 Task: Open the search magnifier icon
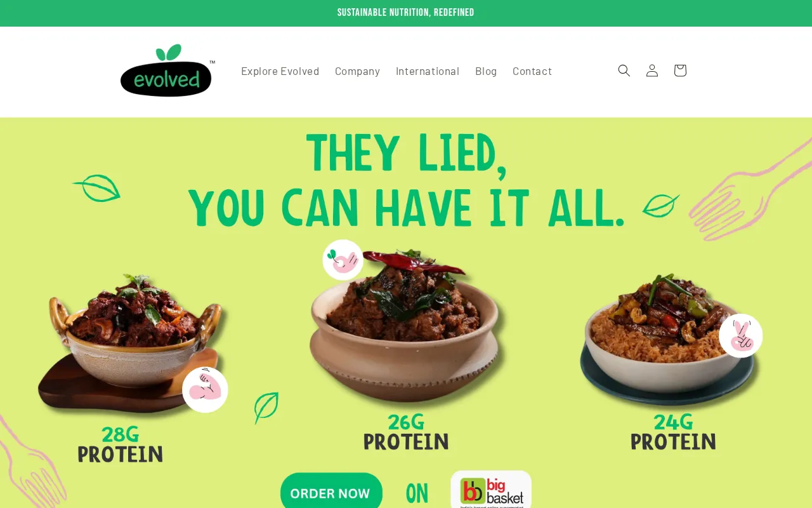pyautogui.click(x=624, y=70)
